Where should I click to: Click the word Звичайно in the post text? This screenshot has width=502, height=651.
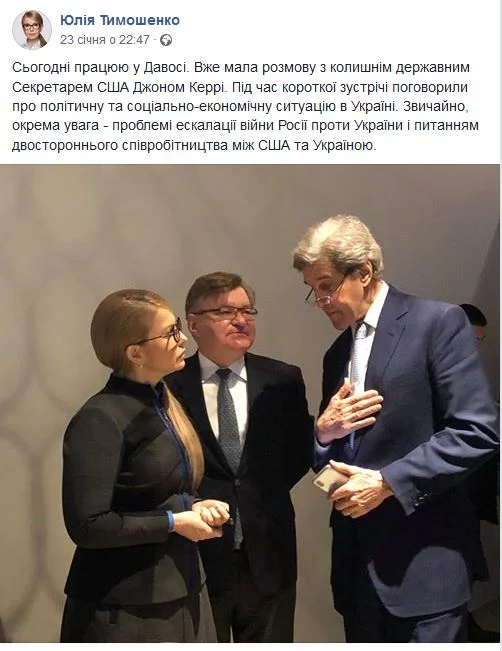pos(436,107)
